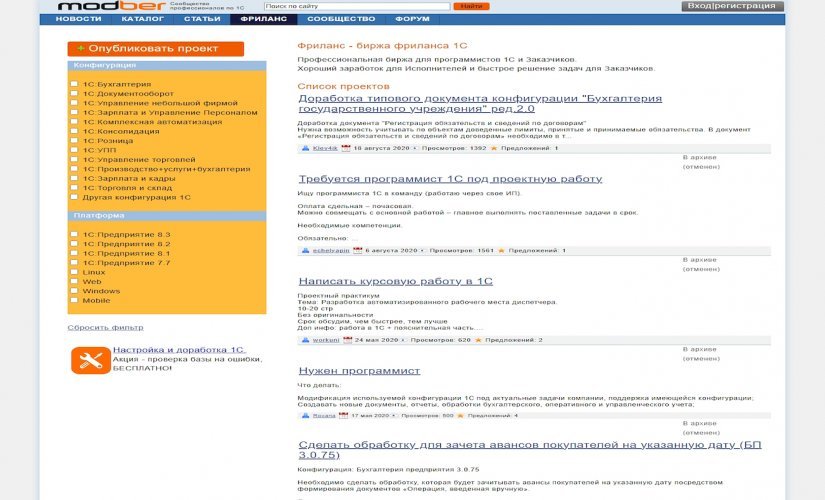The height and width of the screenshot is (500, 825).
Task: Click the user icon next to echelyapin
Action: pos(305,251)
